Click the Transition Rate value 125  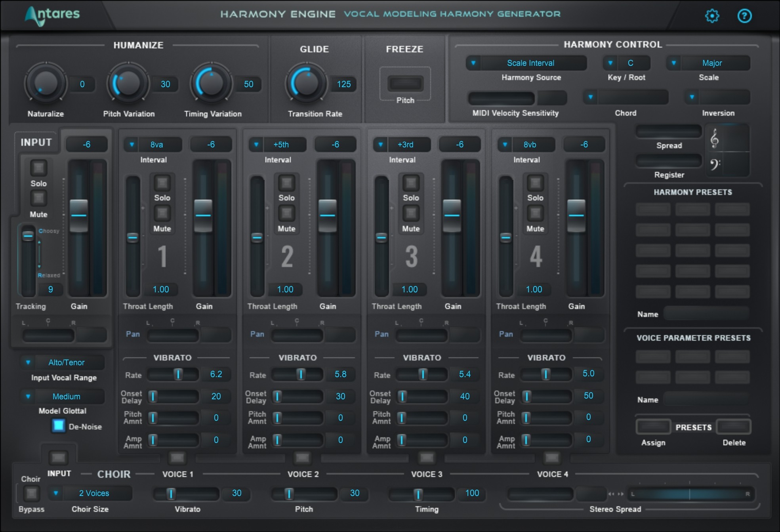pos(344,84)
